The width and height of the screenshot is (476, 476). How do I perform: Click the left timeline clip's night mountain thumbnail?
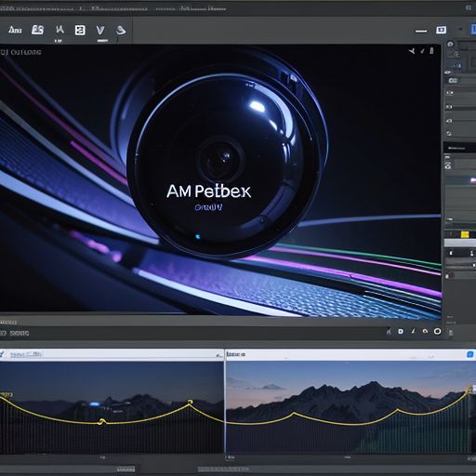click(x=112, y=407)
